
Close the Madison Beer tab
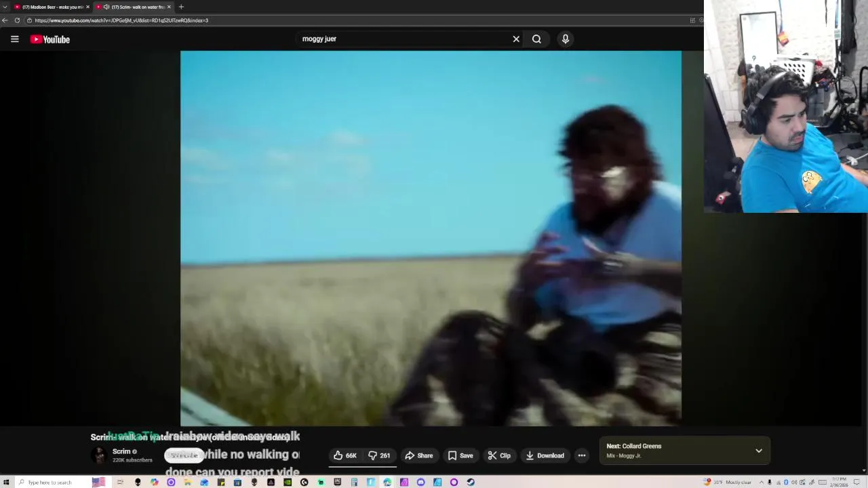(87, 7)
